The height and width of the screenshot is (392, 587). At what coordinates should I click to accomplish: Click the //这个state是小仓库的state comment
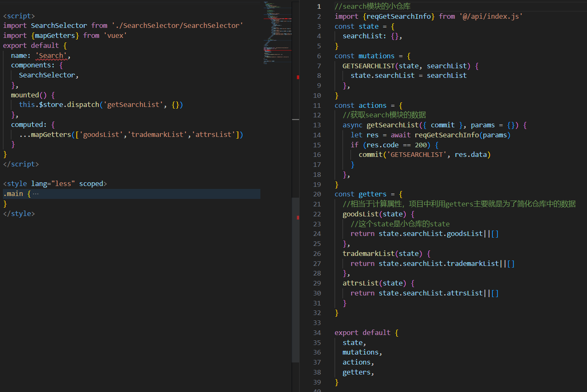coord(400,224)
